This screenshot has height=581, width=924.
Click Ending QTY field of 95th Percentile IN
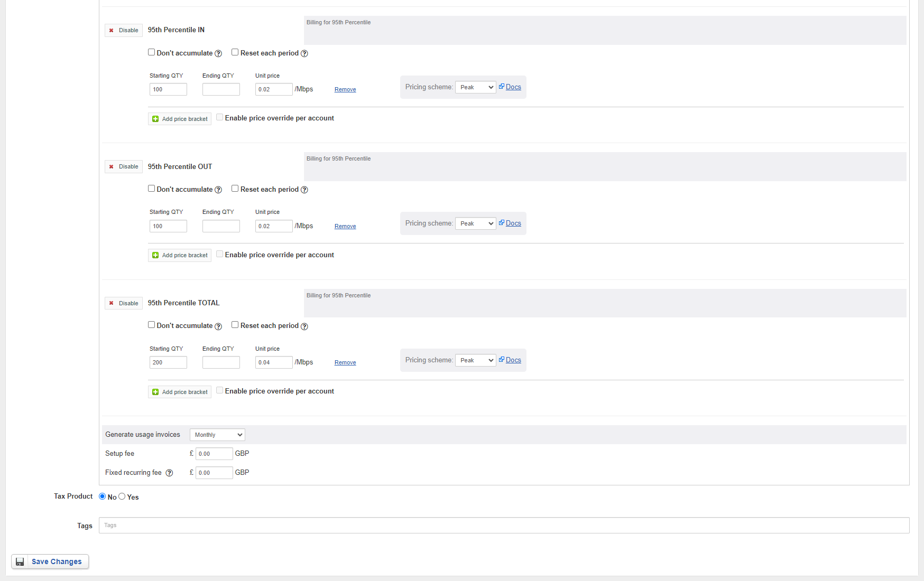point(221,89)
